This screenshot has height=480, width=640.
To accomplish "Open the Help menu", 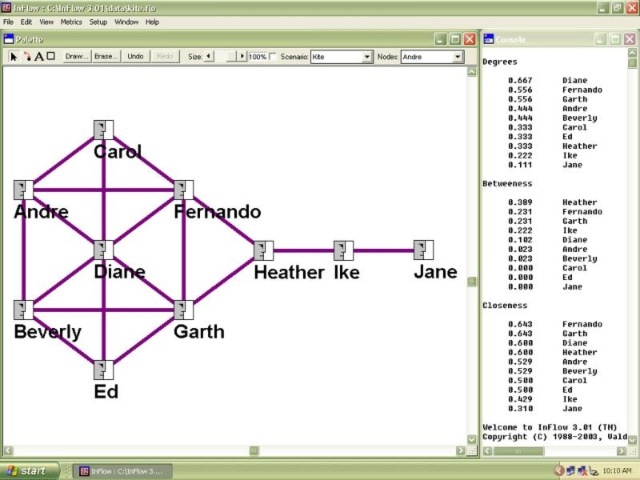I will coord(152,22).
